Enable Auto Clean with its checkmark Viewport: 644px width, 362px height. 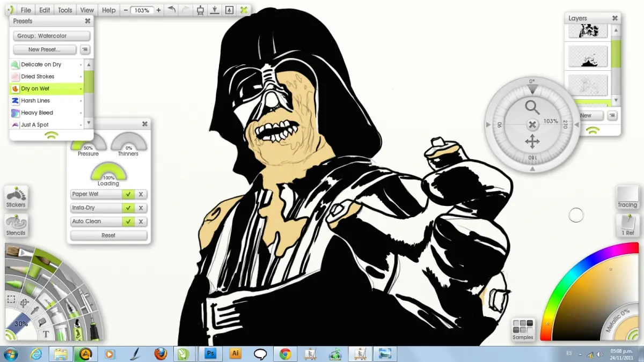tap(128, 221)
